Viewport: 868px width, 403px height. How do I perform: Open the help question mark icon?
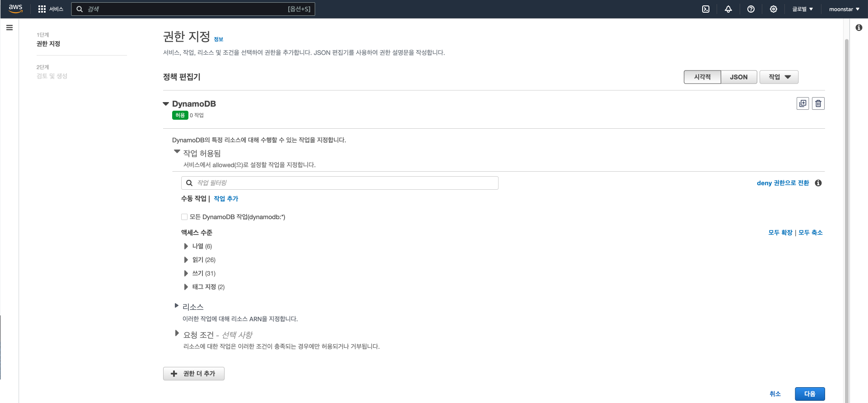pos(751,9)
